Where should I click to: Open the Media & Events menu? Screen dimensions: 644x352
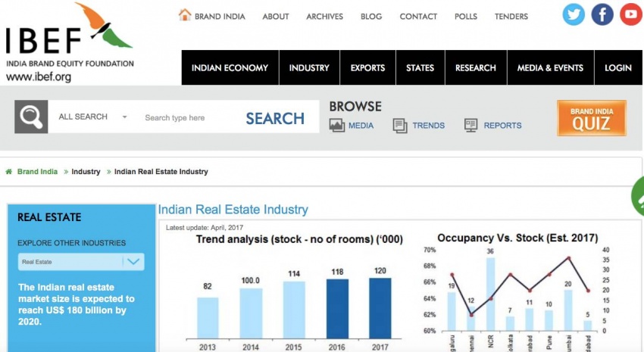tap(550, 67)
